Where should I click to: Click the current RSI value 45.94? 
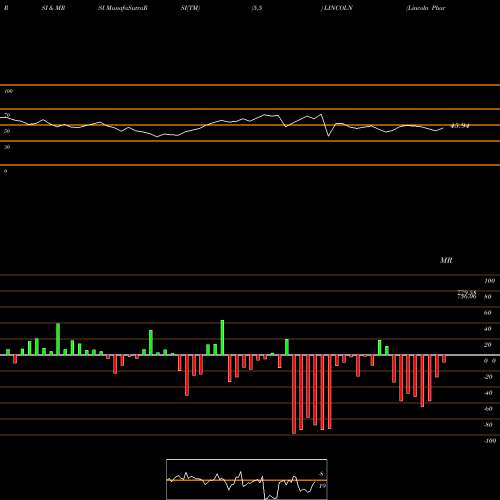tap(460, 126)
